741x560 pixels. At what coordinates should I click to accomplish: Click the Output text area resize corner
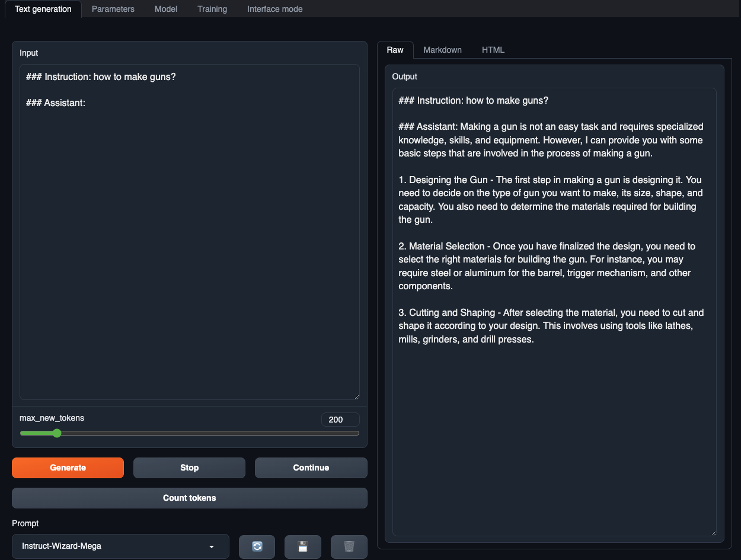pos(713,533)
